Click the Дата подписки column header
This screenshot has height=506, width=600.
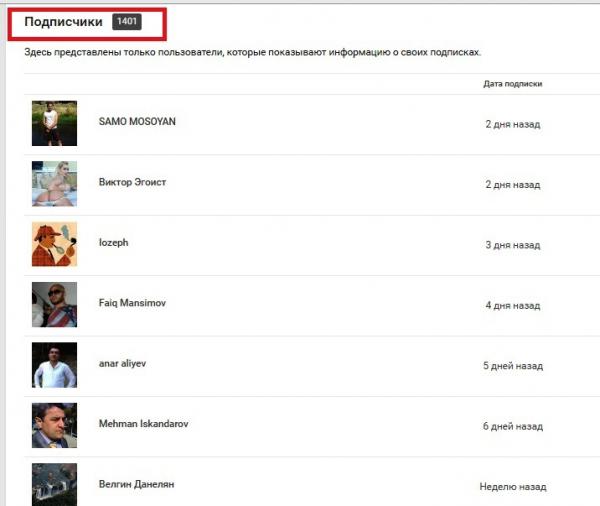[512, 84]
